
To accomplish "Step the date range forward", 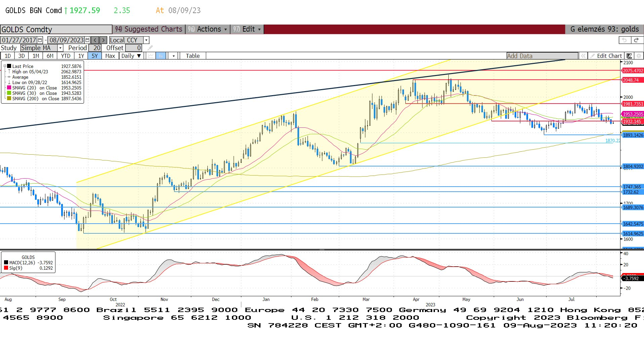I will point(104,40).
